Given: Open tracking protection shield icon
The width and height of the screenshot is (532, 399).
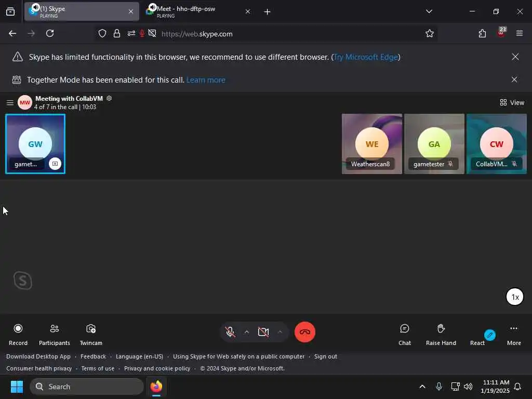Looking at the screenshot, I should coord(102,33).
